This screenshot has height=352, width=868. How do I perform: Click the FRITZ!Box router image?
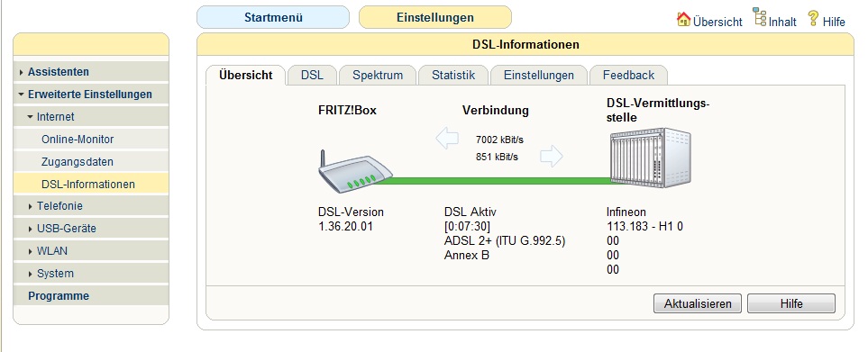(355, 171)
